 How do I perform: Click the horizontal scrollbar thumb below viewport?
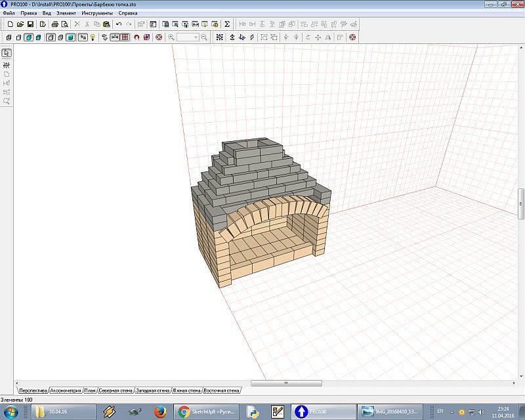285,383
